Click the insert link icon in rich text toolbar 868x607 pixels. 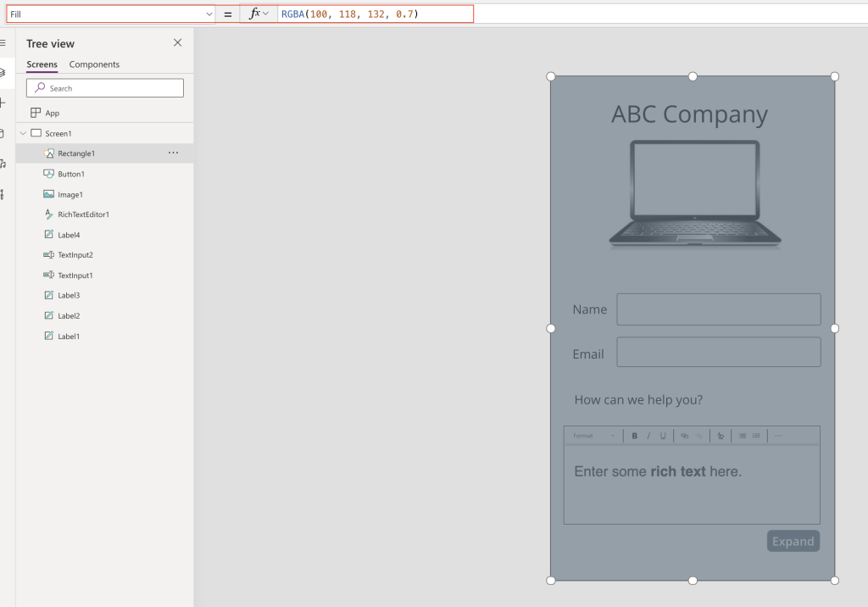pos(685,436)
